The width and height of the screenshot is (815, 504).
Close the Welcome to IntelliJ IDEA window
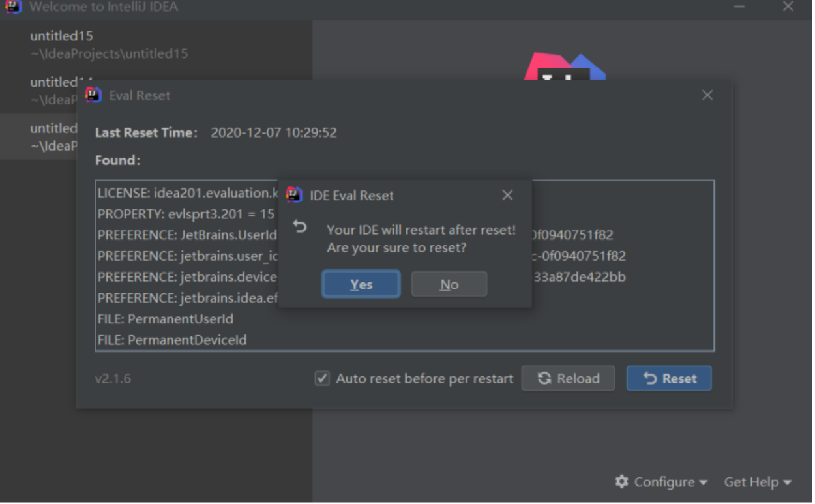click(x=788, y=7)
